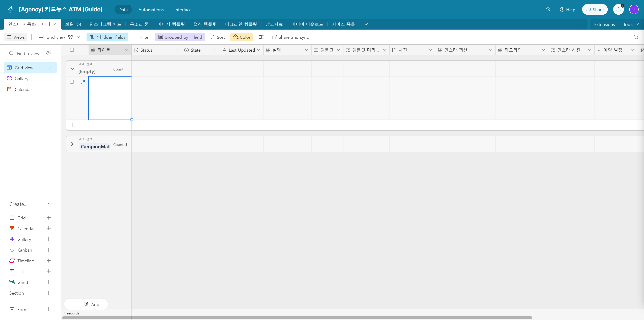Viewport: 644px width, 320px height.
Task: Click the horizontal scrollbar
Action: pos(297,317)
